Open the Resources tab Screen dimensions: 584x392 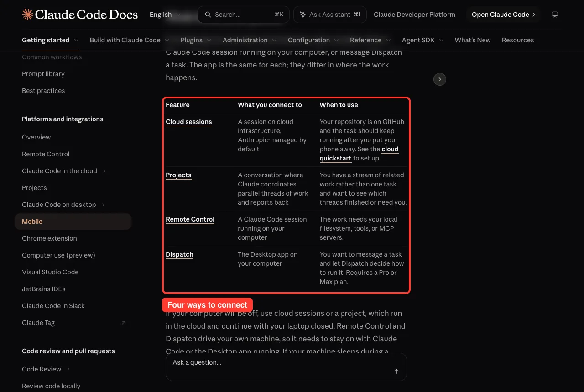(518, 40)
